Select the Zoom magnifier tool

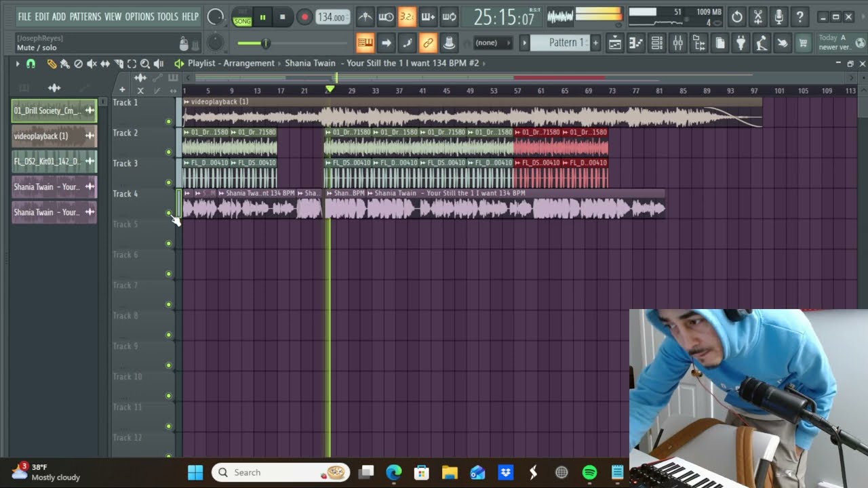[145, 64]
